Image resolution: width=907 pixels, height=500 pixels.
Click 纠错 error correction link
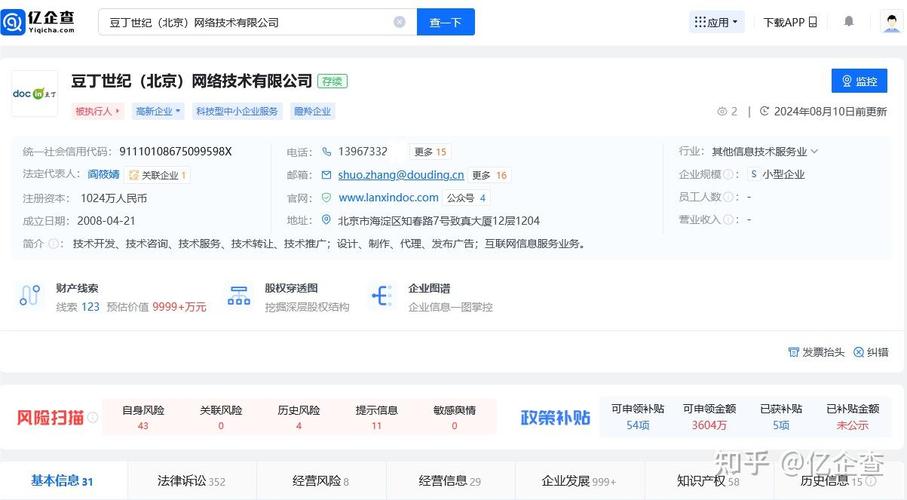click(x=871, y=352)
